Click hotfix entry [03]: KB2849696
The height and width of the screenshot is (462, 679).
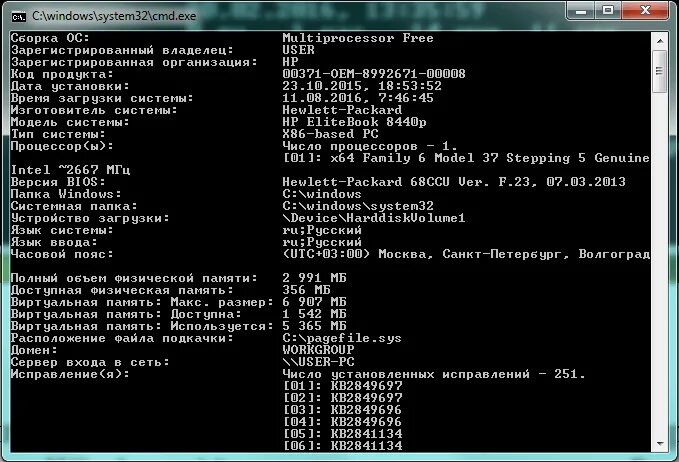tap(342, 410)
